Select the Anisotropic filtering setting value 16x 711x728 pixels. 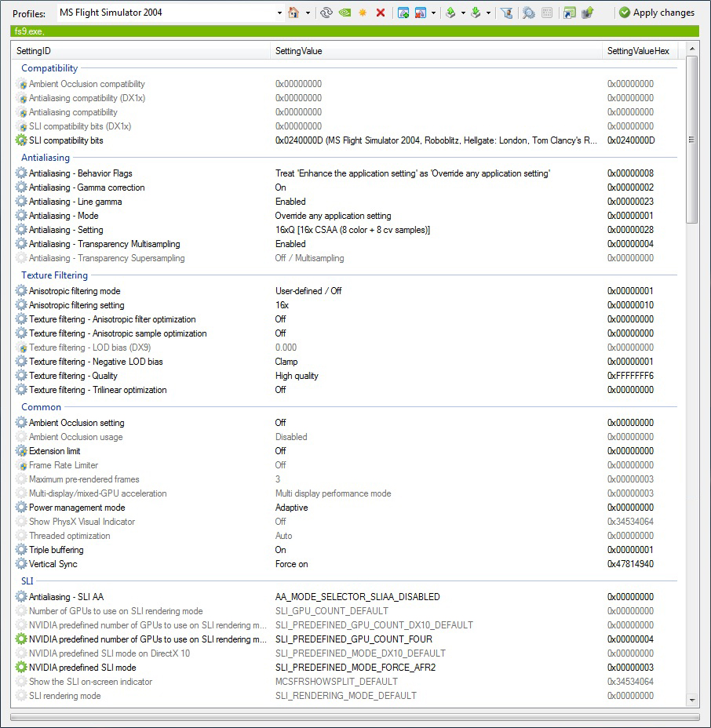click(x=282, y=305)
